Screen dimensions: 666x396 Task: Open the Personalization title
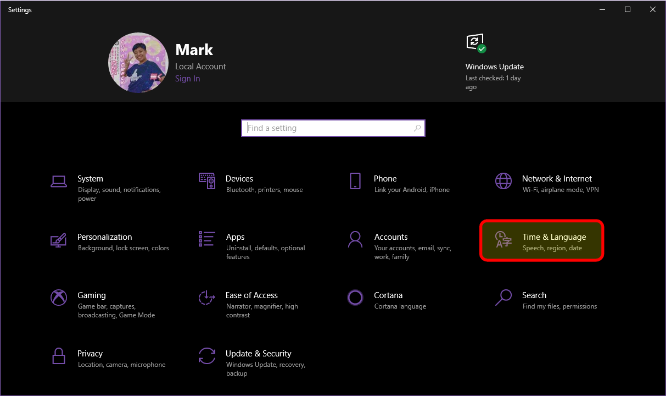[104, 237]
